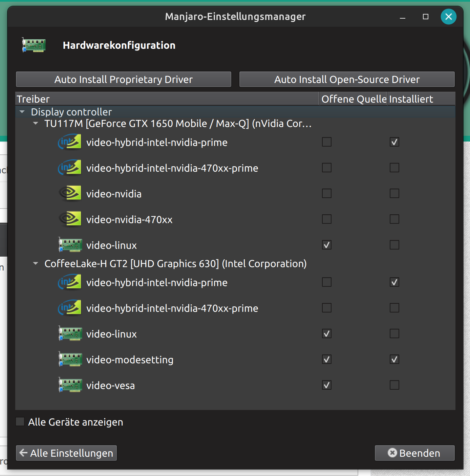This screenshot has width=470, height=476.
Task: Click the hybrid icon of 470xx-prime under CoffeeLake
Action: point(70,308)
